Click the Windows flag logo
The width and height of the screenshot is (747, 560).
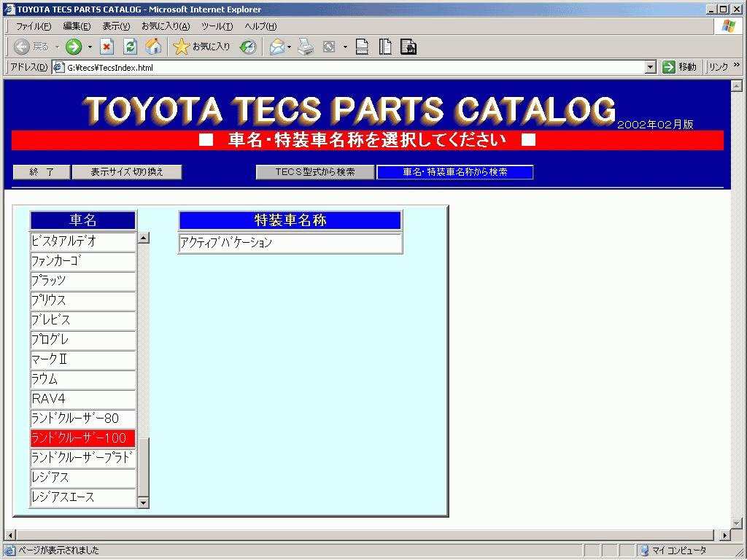[x=728, y=26]
